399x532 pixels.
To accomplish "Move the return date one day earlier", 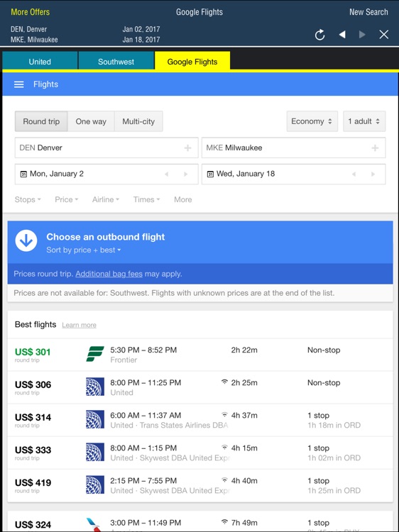I will (354, 174).
